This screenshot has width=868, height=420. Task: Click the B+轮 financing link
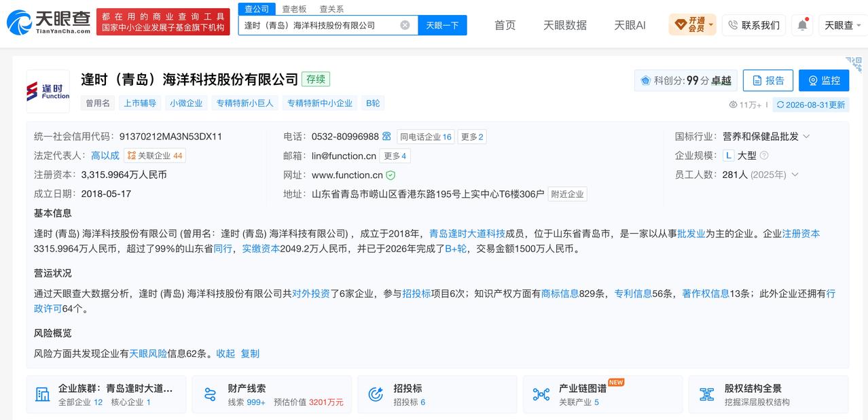[x=456, y=249]
